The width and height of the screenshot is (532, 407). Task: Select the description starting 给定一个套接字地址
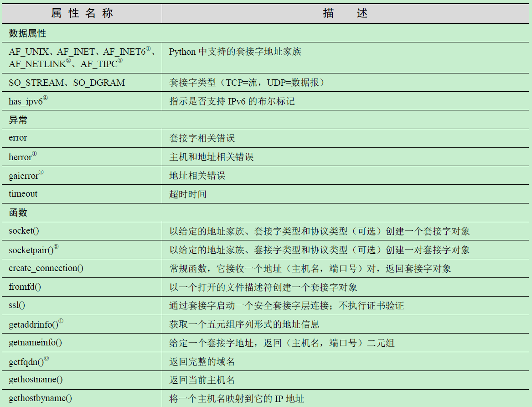coord(282,343)
